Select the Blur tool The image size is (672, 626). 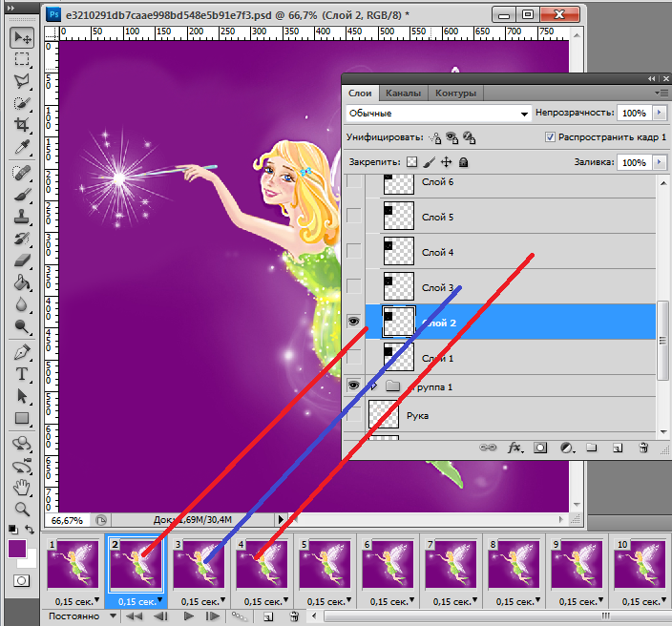22,304
